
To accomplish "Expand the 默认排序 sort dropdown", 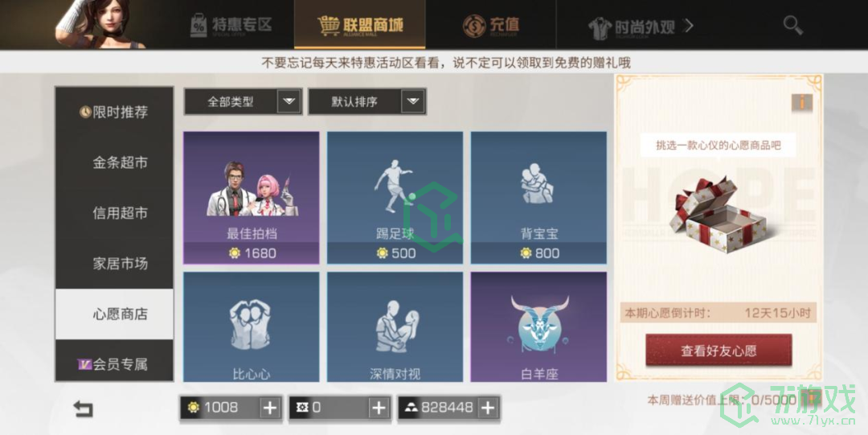I will point(367,101).
